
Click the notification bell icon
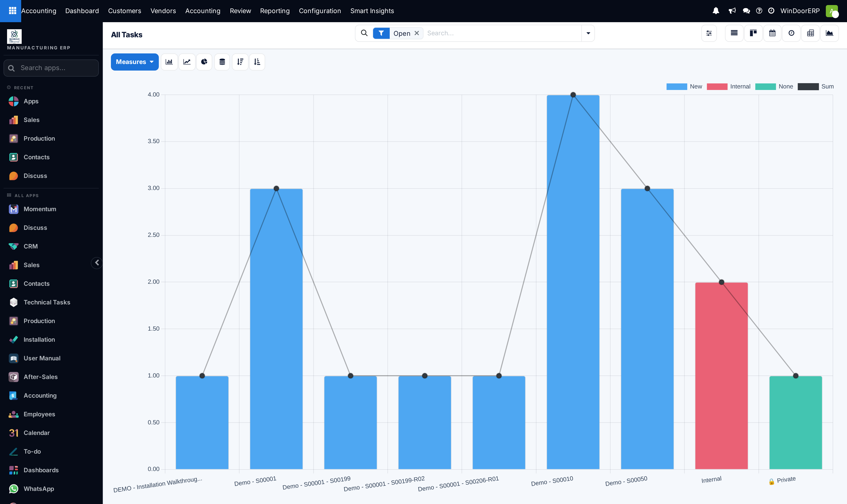716,11
